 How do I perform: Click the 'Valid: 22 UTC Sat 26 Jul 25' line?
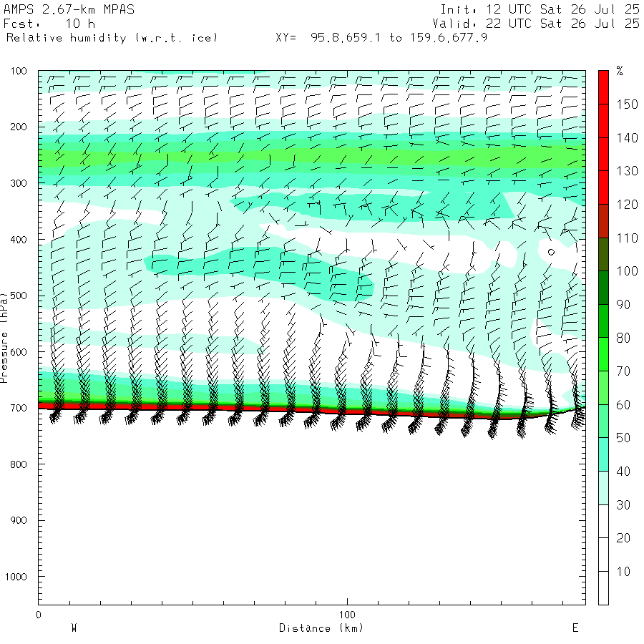tap(536, 24)
